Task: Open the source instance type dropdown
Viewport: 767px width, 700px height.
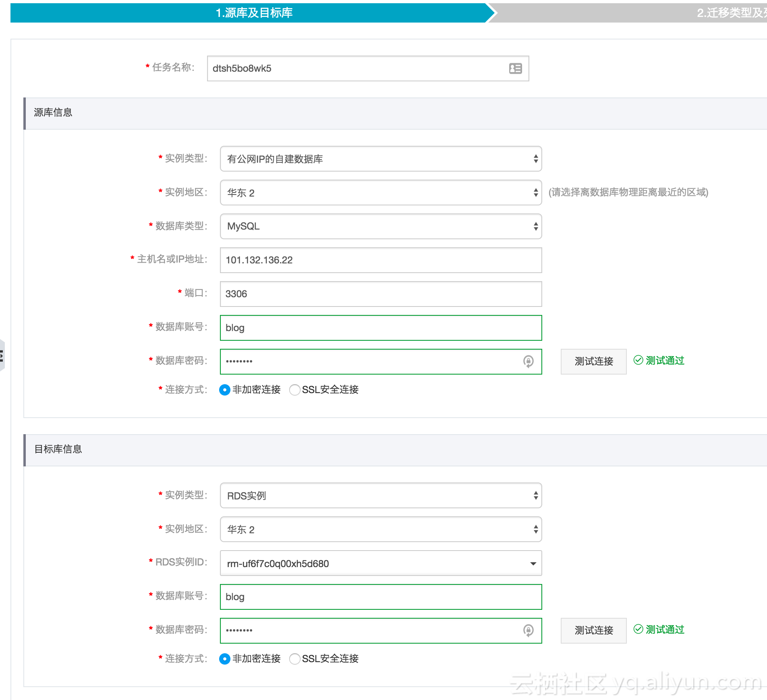Action: pyautogui.click(x=381, y=159)
